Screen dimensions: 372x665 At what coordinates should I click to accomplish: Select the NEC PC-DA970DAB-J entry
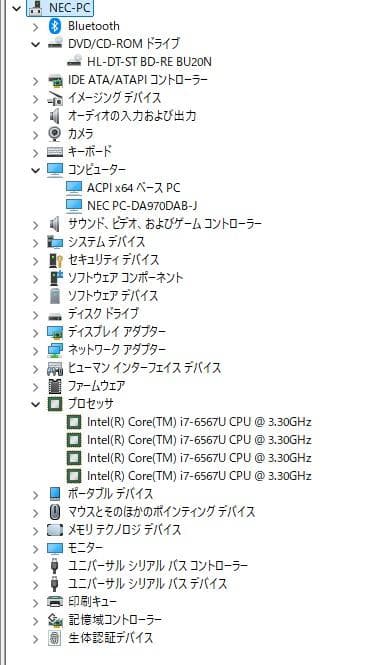click(x=142, y=206)
